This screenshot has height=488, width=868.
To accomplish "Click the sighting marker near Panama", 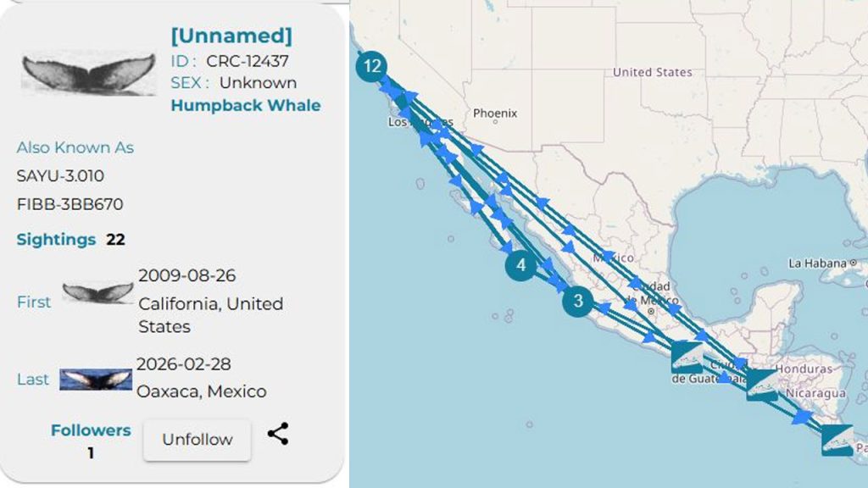I will point(837,440).
